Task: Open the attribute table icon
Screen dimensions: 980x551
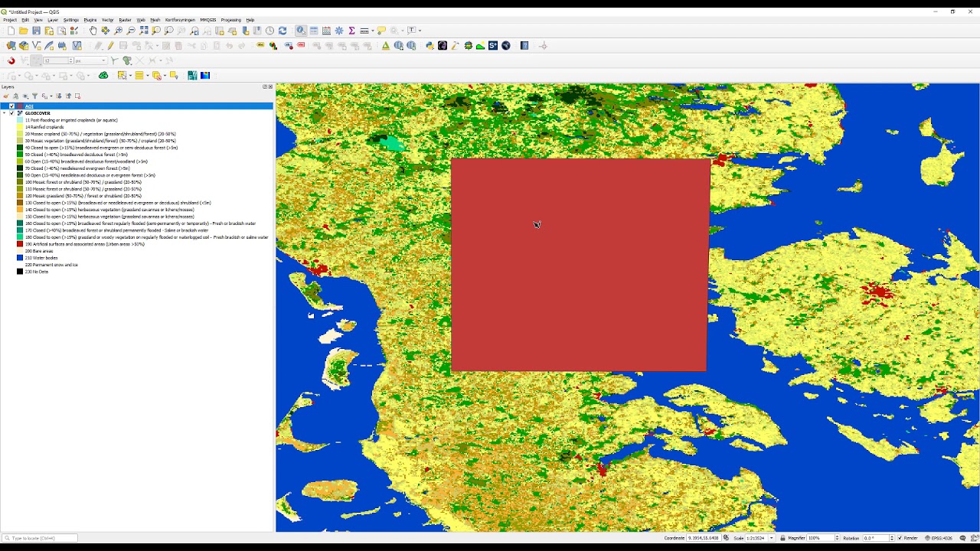Action: 314,31
